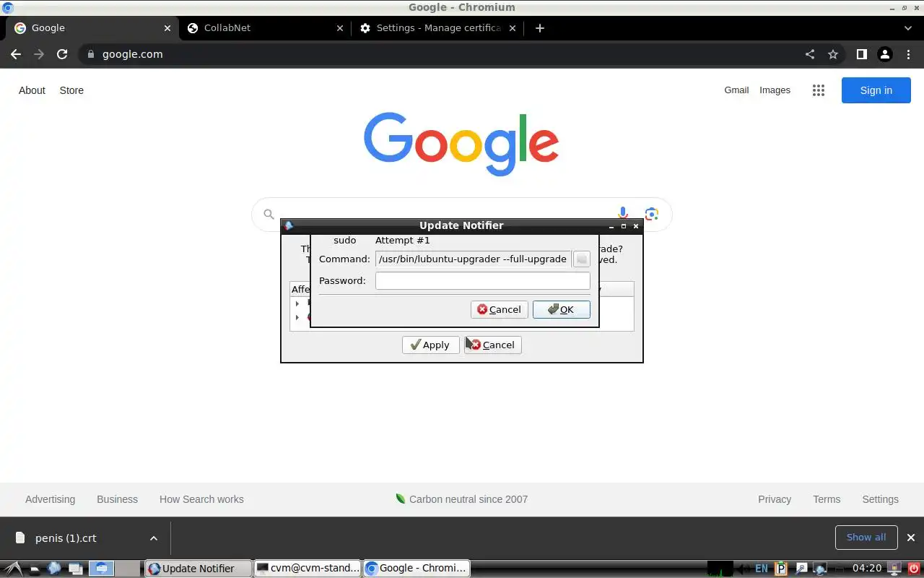
Task: Close the downloads bar
Action: pyautogui.click(x=911, y=538)
